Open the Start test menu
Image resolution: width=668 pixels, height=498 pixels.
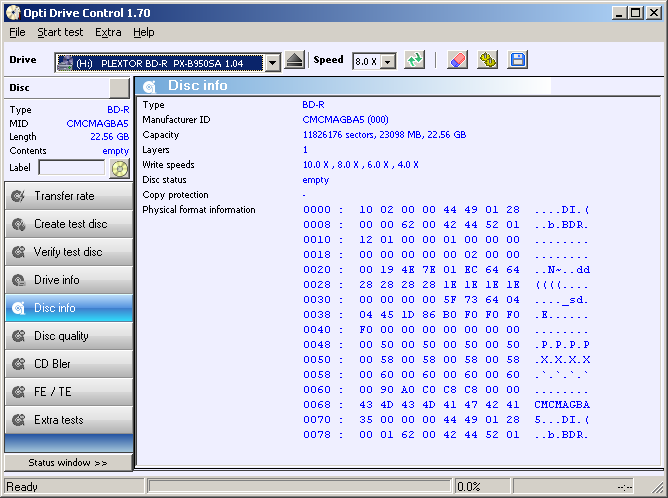pos(60,32)
